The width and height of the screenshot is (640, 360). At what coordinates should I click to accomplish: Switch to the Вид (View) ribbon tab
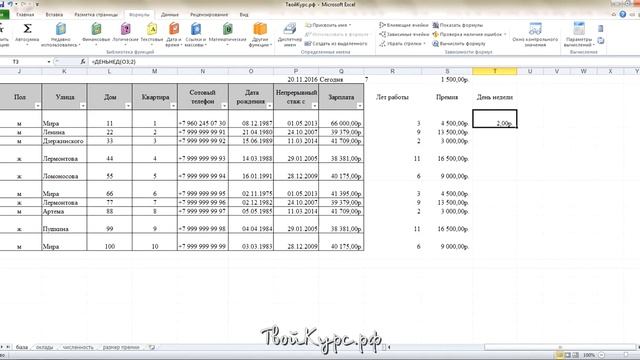point(244,15)
